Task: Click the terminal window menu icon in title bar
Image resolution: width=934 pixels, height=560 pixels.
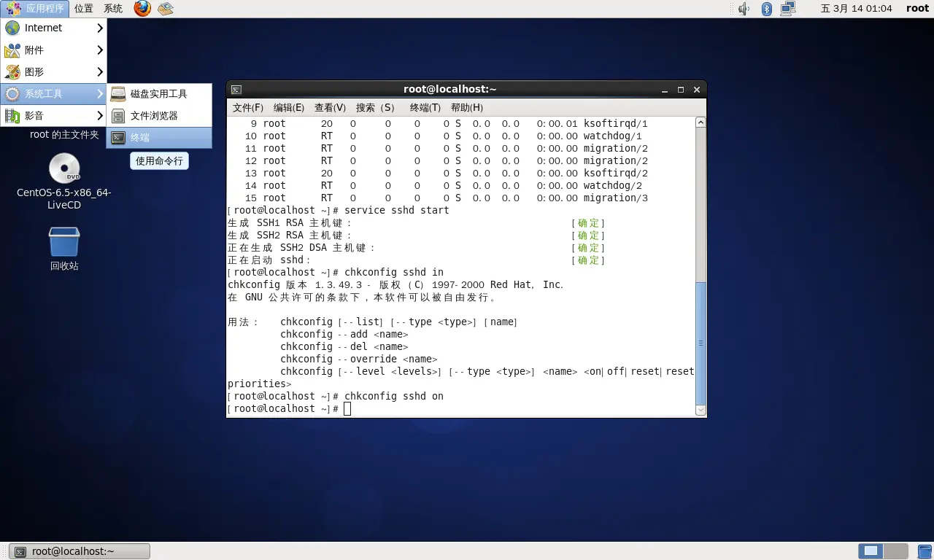Action: pyautogui.click(x=236, y=90)
